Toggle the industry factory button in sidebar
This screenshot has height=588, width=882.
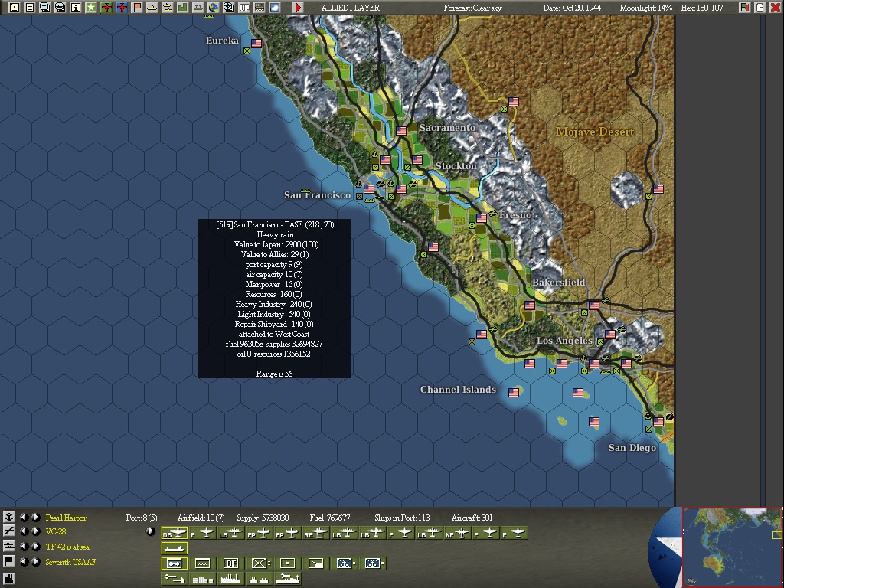pyautogui.click(x=8, y=578)
